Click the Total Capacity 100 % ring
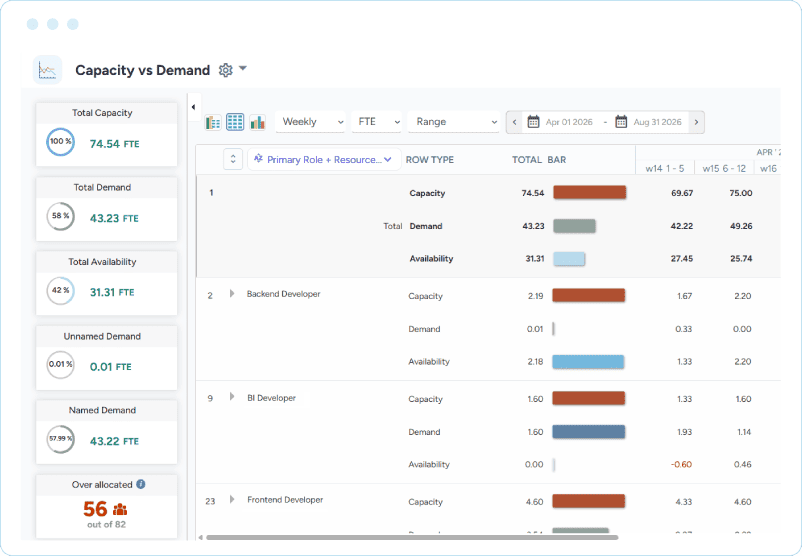The image size is (802, 556). [x=60, y=142]
